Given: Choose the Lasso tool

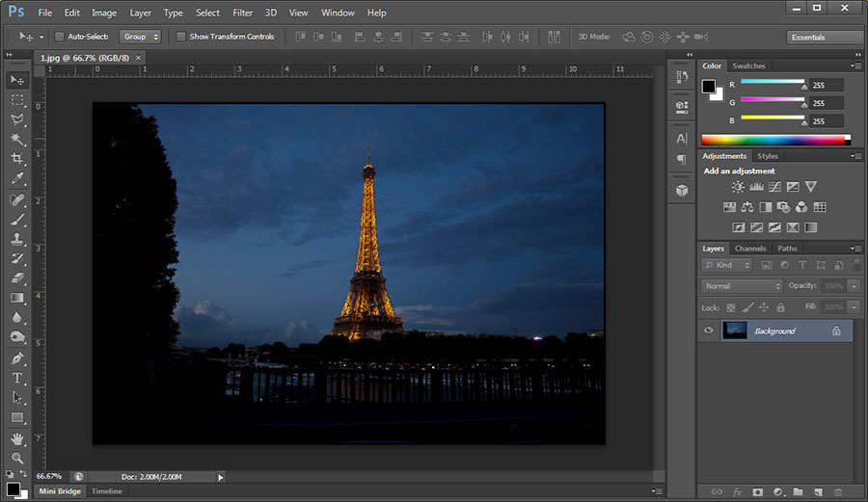Looking at the screenshot, I should [17, 119].
